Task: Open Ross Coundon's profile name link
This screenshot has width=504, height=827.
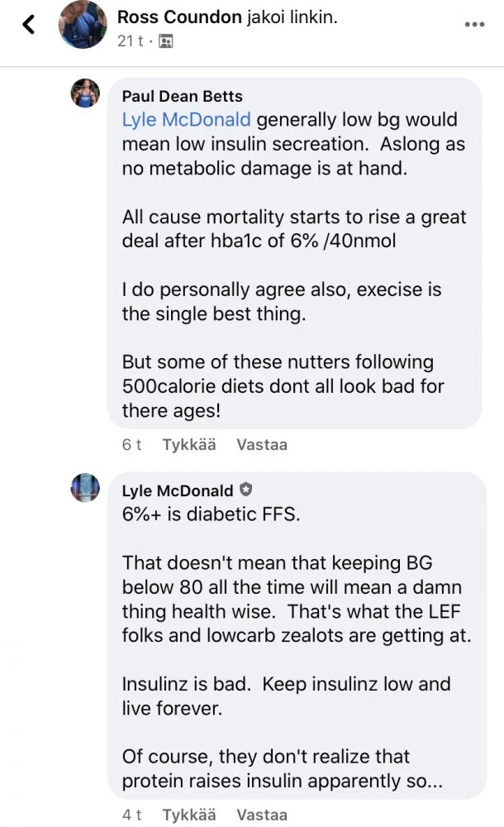Action: pos(180,17)
